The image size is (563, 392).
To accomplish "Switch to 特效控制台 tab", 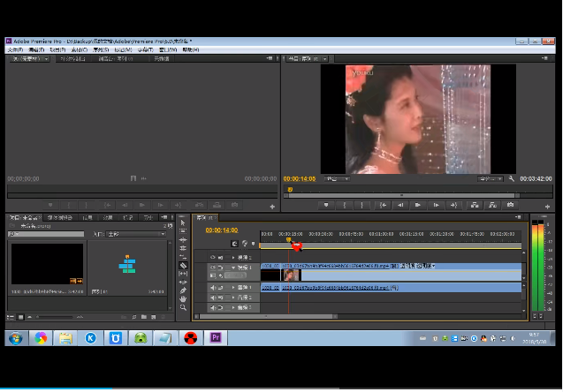I will coord(72,59).
